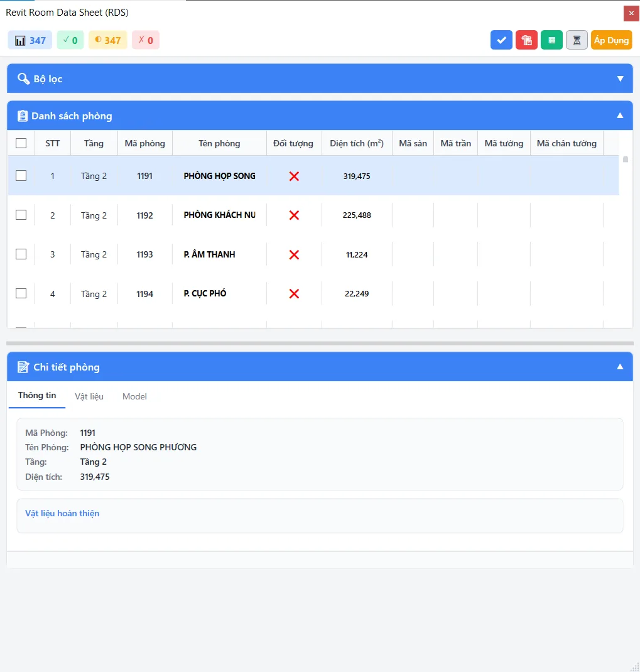Click the Mã tường column header
The image size is (640, 672).
coord(504,144)
